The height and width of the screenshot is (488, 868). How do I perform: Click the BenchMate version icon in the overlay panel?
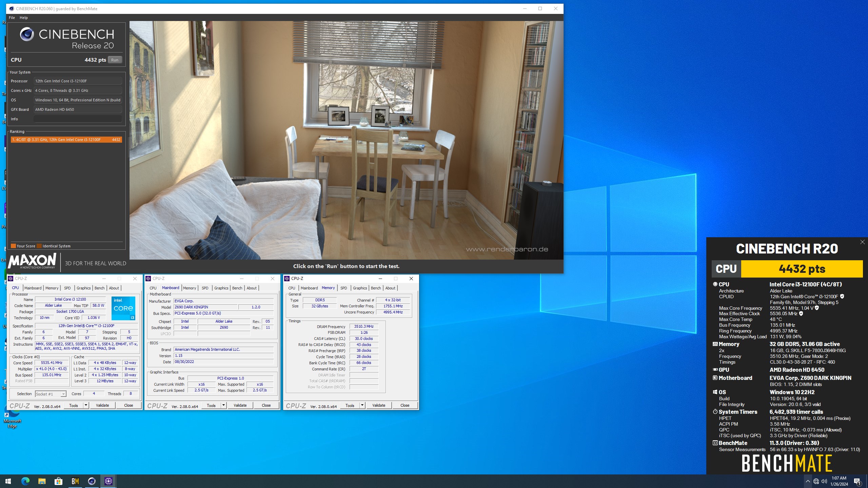(x=715, y=443)
